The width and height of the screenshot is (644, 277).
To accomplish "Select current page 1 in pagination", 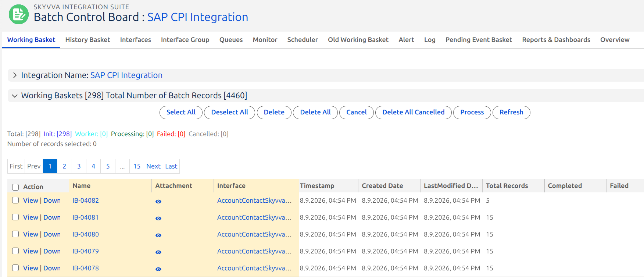I will point(50,166).
